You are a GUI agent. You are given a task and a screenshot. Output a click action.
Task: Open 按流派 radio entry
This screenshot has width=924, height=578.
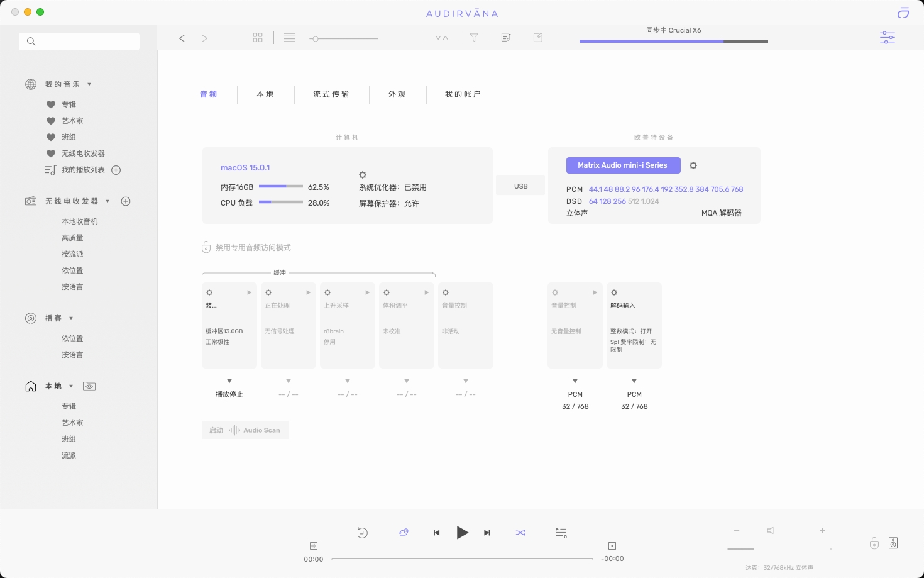pos(72,254)
